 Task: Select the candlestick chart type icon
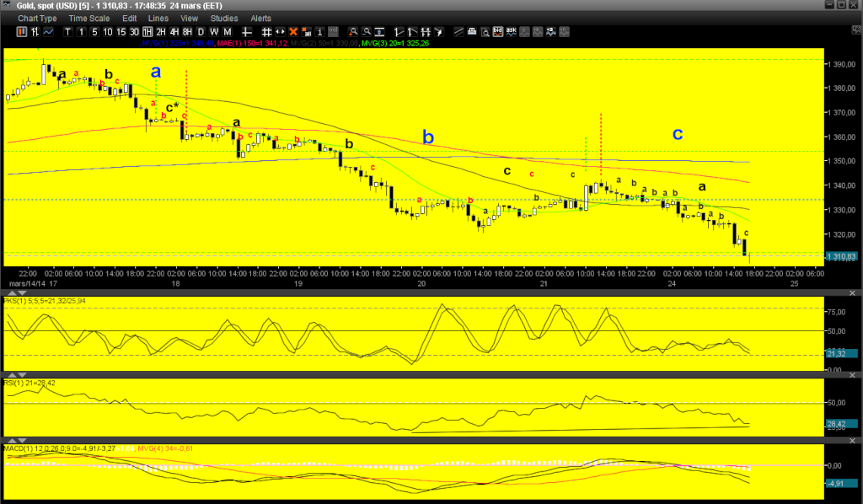coord(21,32)
